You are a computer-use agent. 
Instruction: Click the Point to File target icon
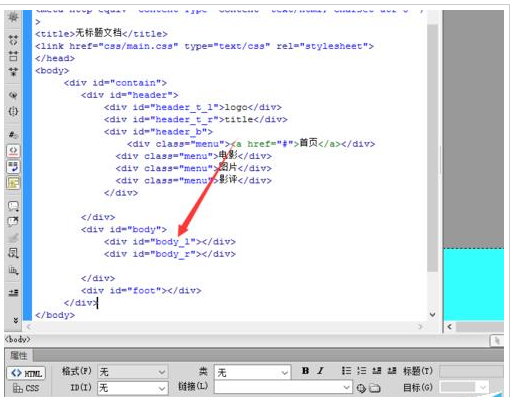pos(361,388)
